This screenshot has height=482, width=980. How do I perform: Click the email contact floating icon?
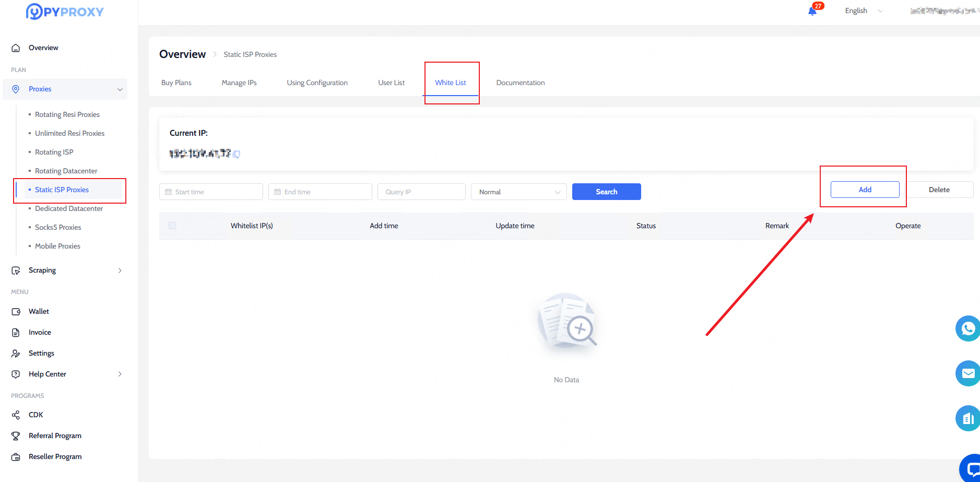[x=967, y=373]
